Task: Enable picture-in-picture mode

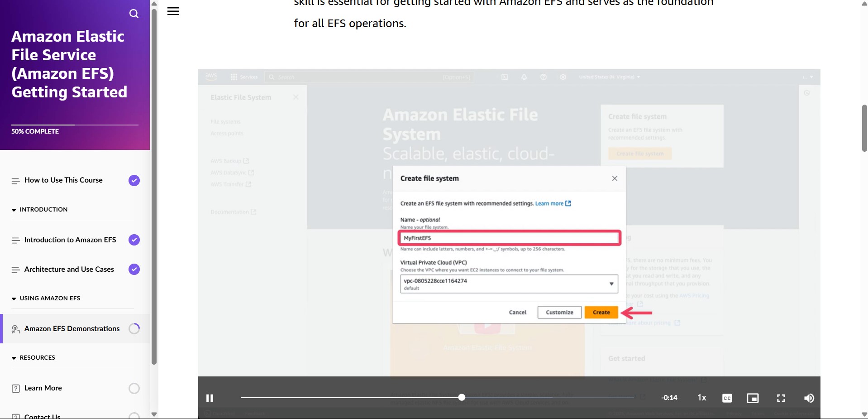Action: pyautogui.click(x=753, y=398)
